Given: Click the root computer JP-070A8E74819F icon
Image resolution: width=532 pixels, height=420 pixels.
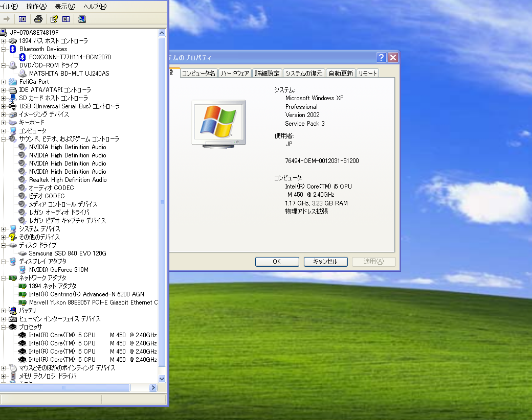Looking at the screenshot, I should pos(4,33).
